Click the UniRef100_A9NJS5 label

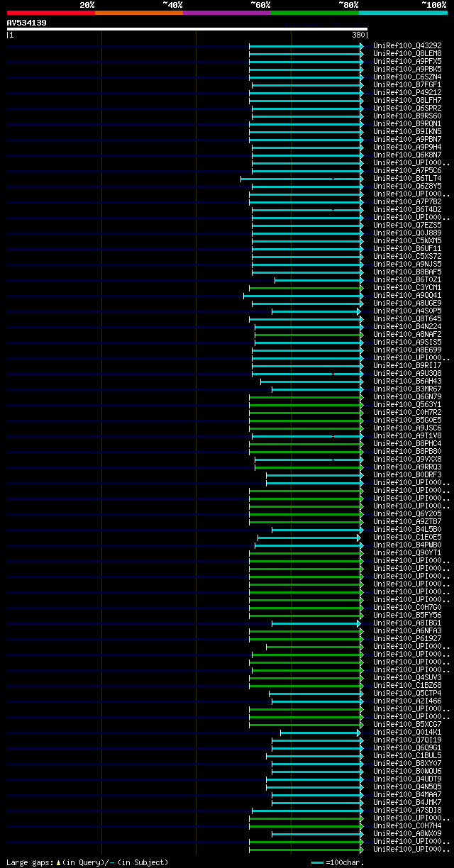407,264
